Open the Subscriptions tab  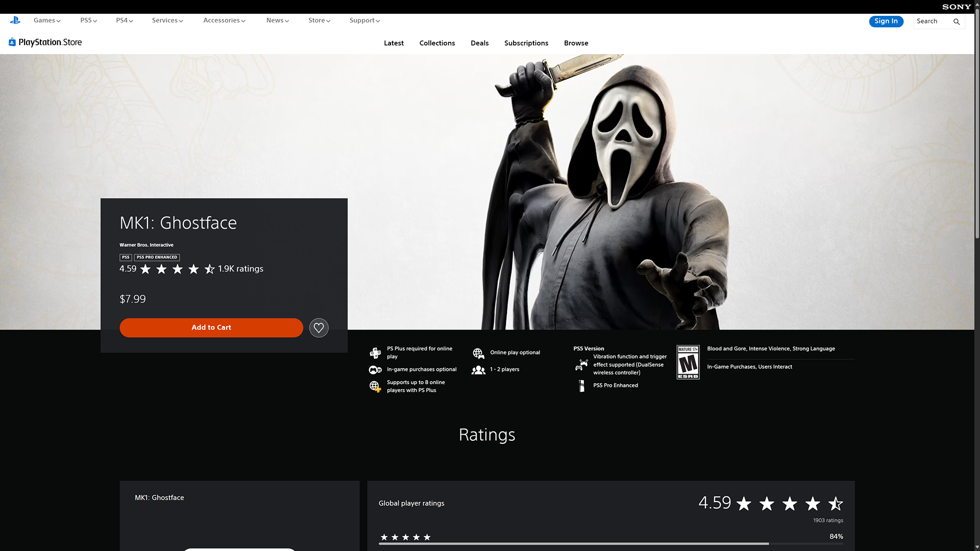pos(526,43)
